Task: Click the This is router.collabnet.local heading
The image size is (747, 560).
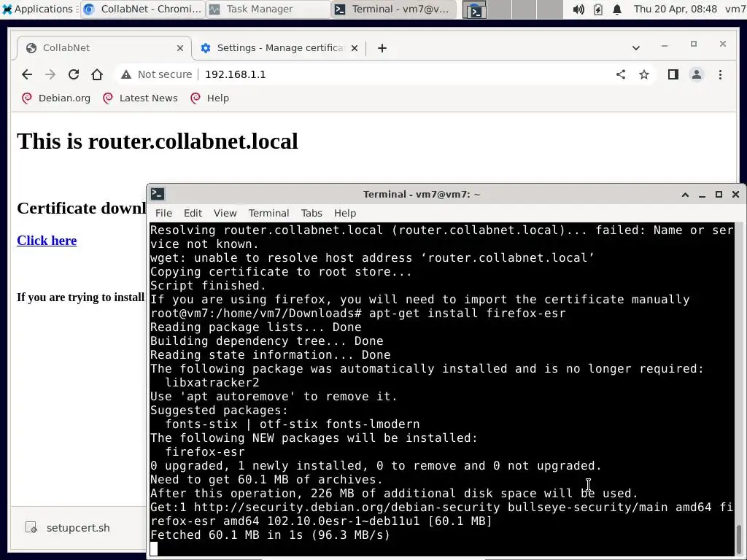Action: coord(158,141)
